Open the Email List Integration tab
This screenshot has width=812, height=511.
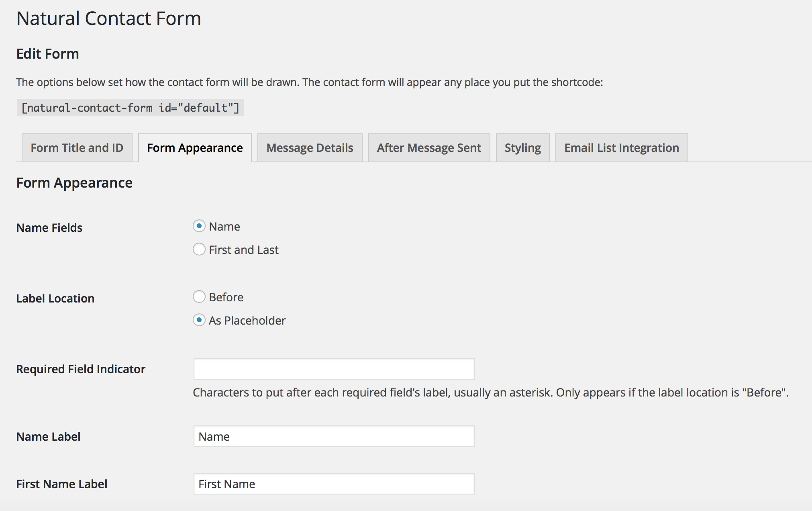coord(622,148)
